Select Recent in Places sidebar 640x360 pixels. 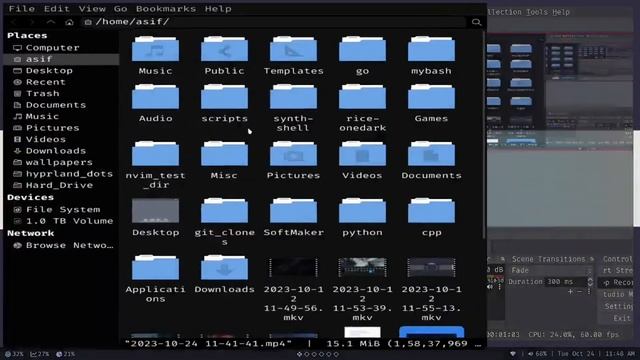61,82
